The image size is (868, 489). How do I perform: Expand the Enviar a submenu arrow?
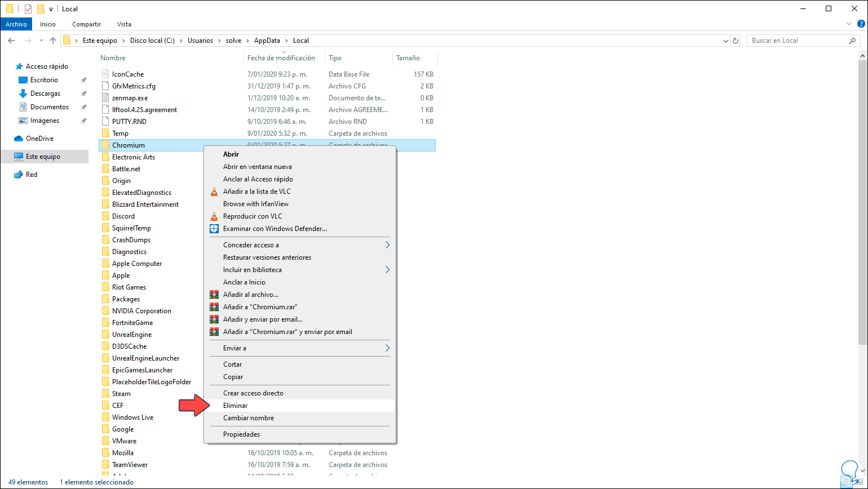tap(387, 348)
